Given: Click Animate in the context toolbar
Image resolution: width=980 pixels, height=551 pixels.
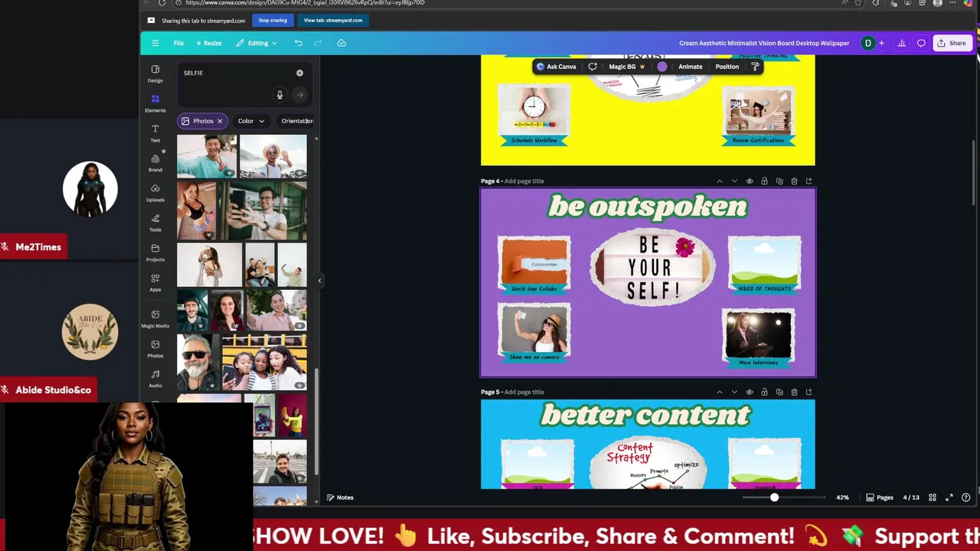Looking at the screenshot, I should tap(690, 67).
